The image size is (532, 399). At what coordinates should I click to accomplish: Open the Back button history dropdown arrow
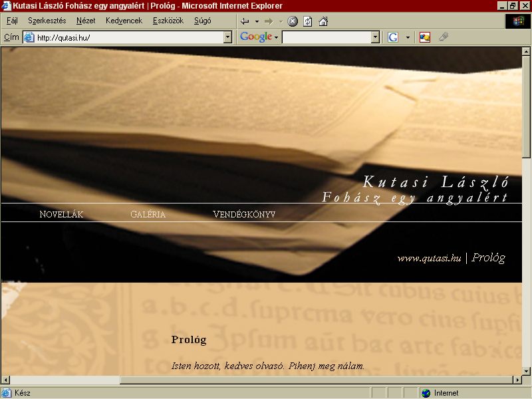coord(257,21)
